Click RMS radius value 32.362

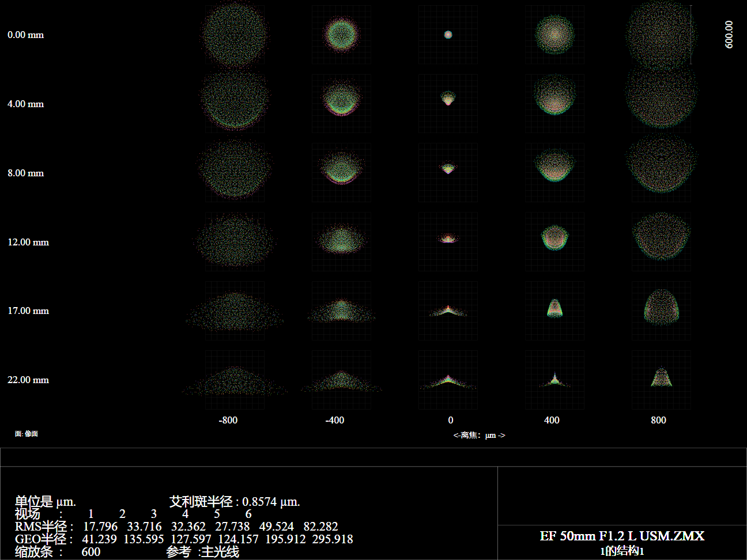[x=188, y=526]
